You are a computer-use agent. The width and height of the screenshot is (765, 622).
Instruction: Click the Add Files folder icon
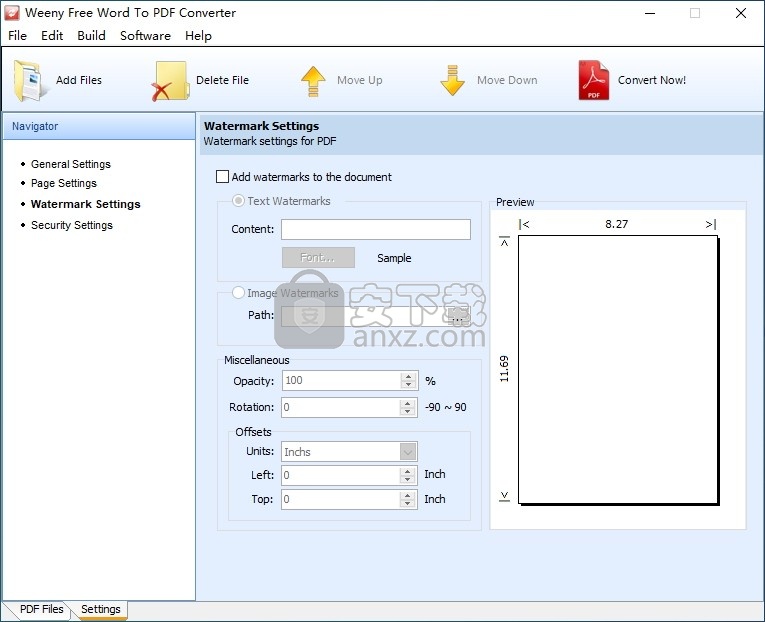pyautogui.click(x=30, y=80)
